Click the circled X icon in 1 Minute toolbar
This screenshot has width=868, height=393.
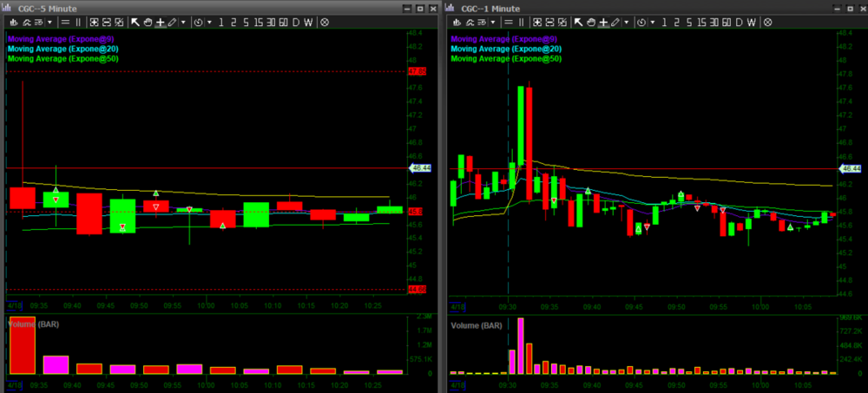click(x=766, y=22)
